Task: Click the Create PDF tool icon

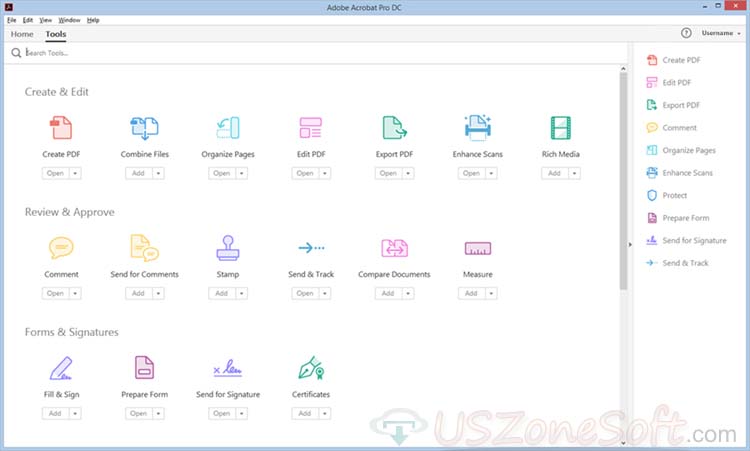Action: pos(61,128)
